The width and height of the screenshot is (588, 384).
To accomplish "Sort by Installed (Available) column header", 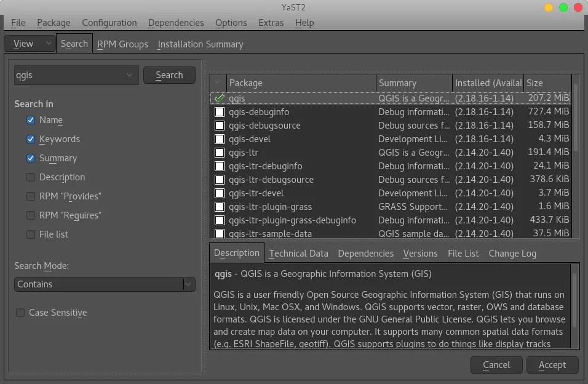I will pos(488,82).
